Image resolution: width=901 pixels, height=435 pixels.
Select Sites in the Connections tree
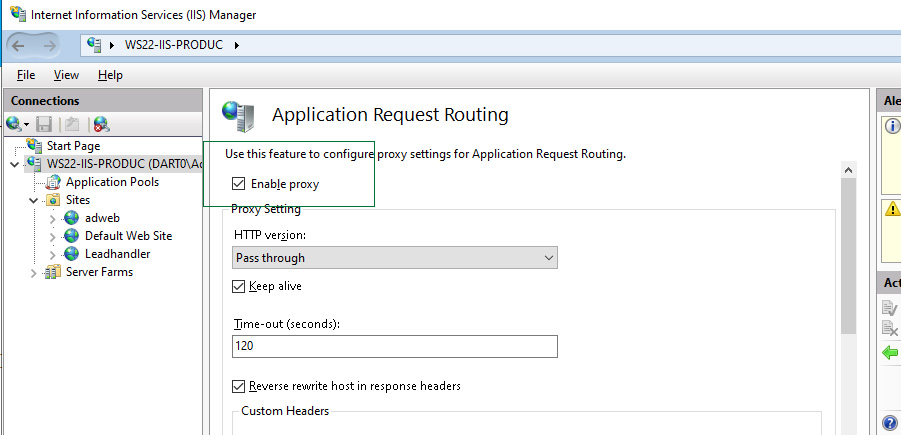tap(78, 200)
